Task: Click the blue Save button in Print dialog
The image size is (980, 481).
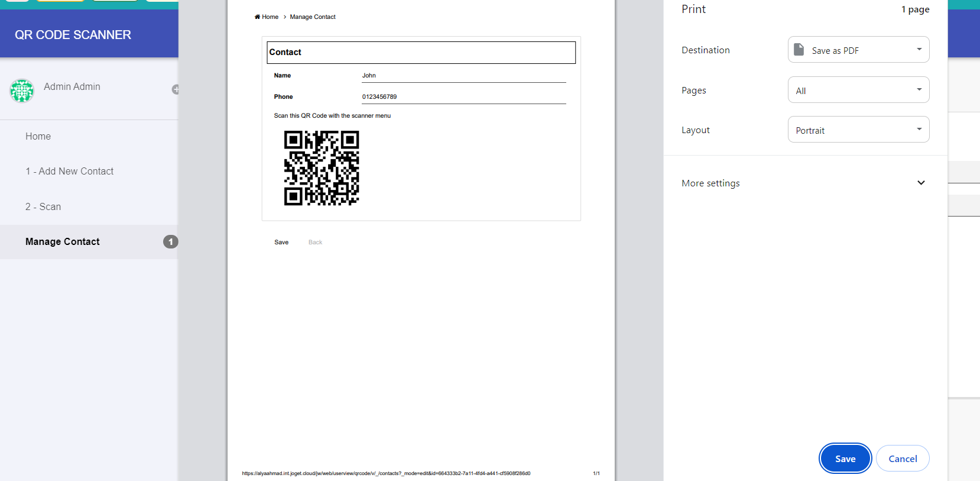Action: (845, 459)
